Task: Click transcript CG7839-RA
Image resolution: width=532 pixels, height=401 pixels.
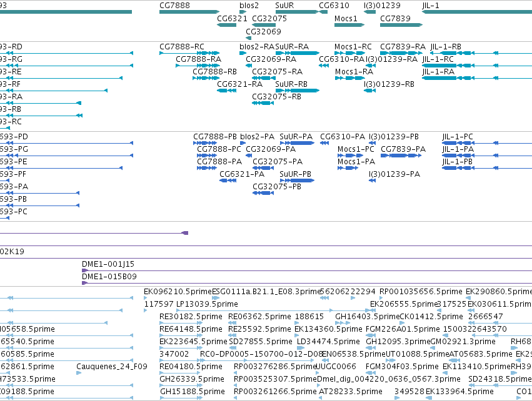Action: click(403, 46)
